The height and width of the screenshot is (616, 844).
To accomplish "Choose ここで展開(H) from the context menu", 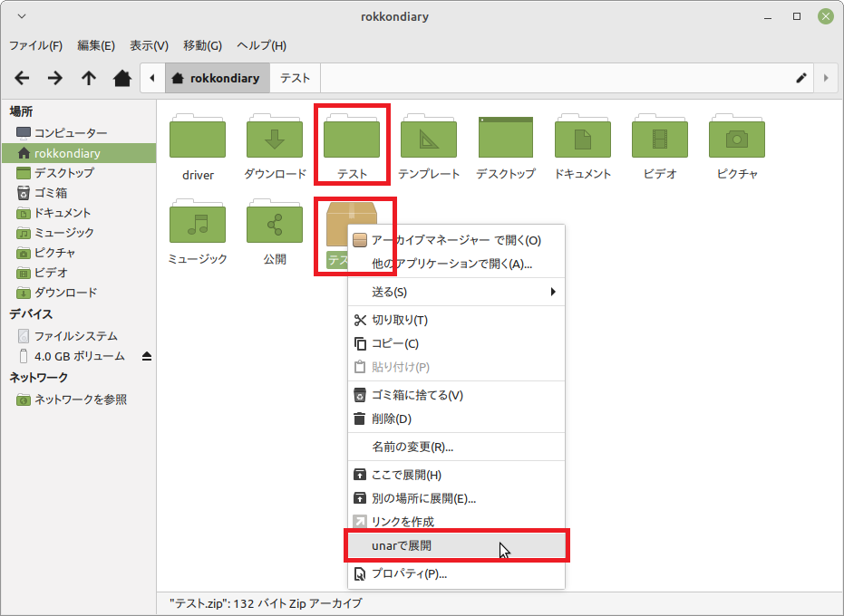I will tap(457, 475).
